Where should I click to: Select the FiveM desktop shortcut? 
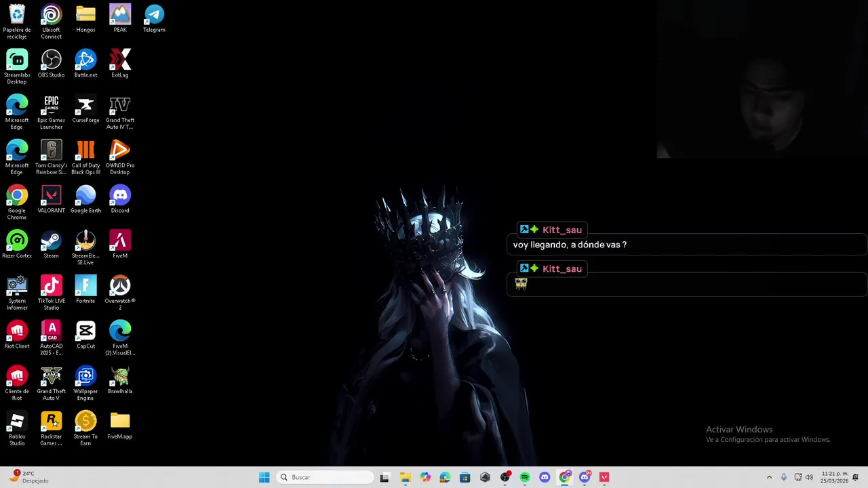[120, 245]
